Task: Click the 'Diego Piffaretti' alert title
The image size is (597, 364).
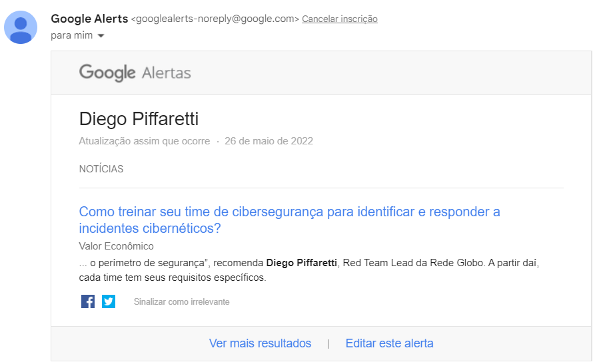Action: coord(139,119)
